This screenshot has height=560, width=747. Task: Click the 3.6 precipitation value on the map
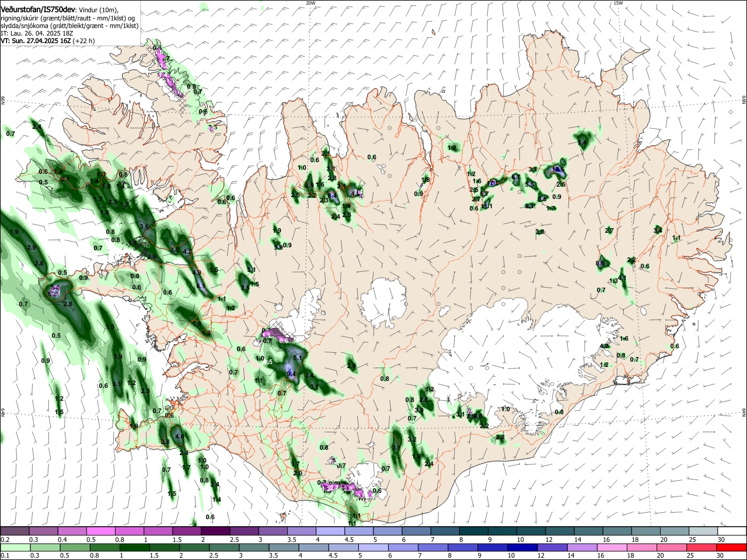click(145, 226)
